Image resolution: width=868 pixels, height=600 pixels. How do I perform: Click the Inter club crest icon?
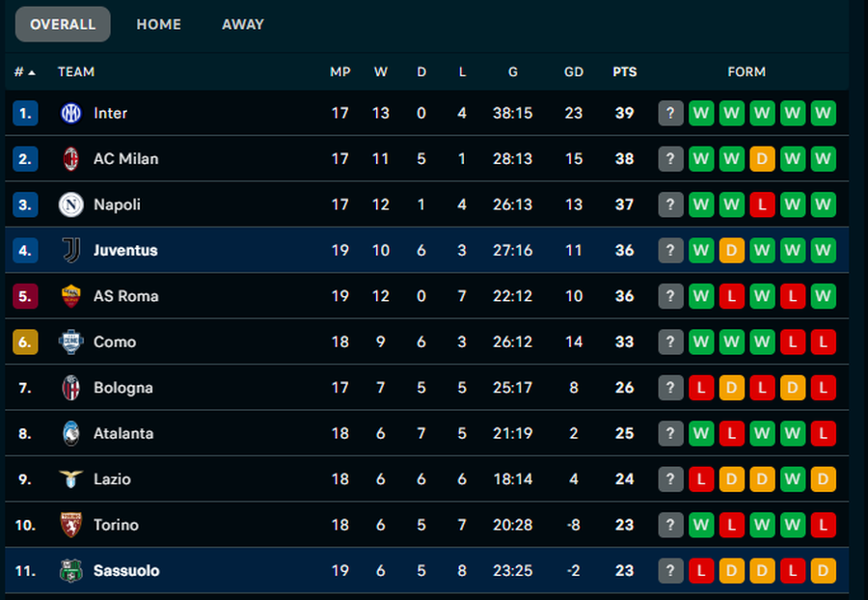pyautogui.click(x=70, y=113)
